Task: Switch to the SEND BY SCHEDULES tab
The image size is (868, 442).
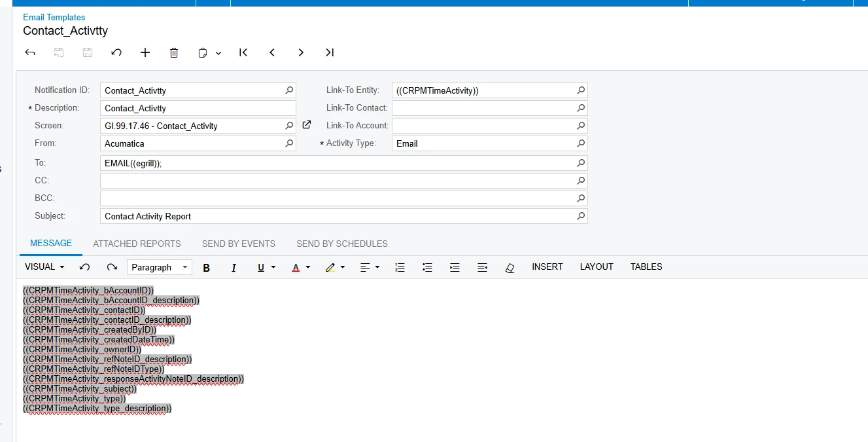Action: (342, 244)
